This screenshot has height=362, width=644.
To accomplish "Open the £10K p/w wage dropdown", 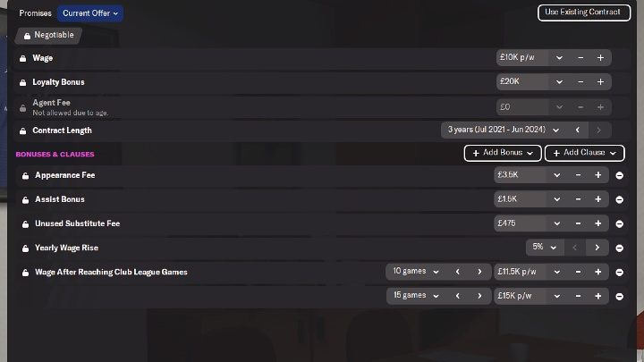I will pyautogui.click(x=531, y=58).
